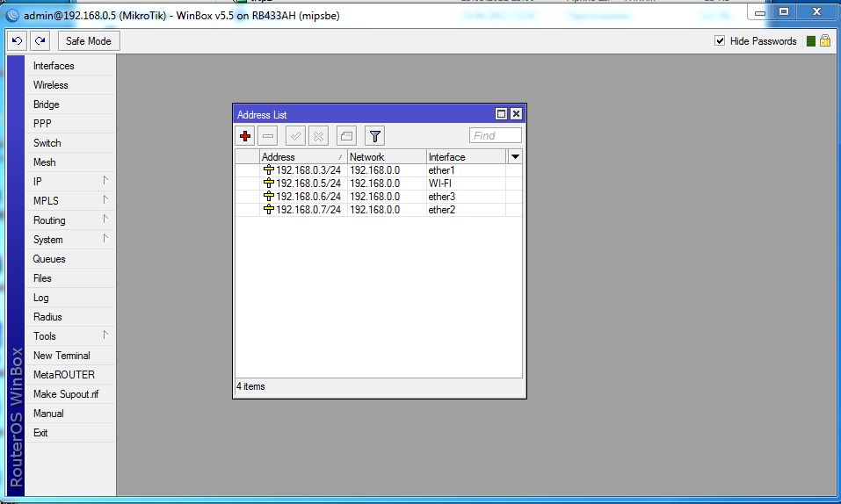Select the 192.168.0.7/24 address row
841x504 pixels.
tap(378, 210)
